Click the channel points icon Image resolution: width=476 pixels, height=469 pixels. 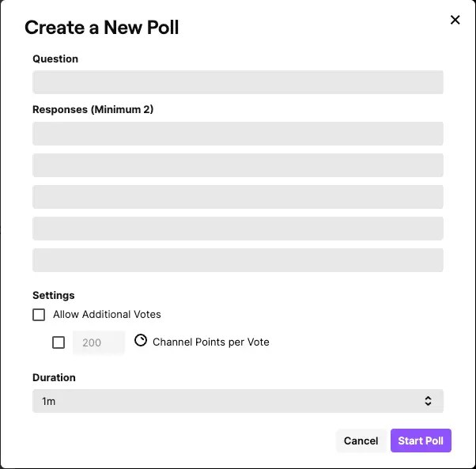pos(141,341)
